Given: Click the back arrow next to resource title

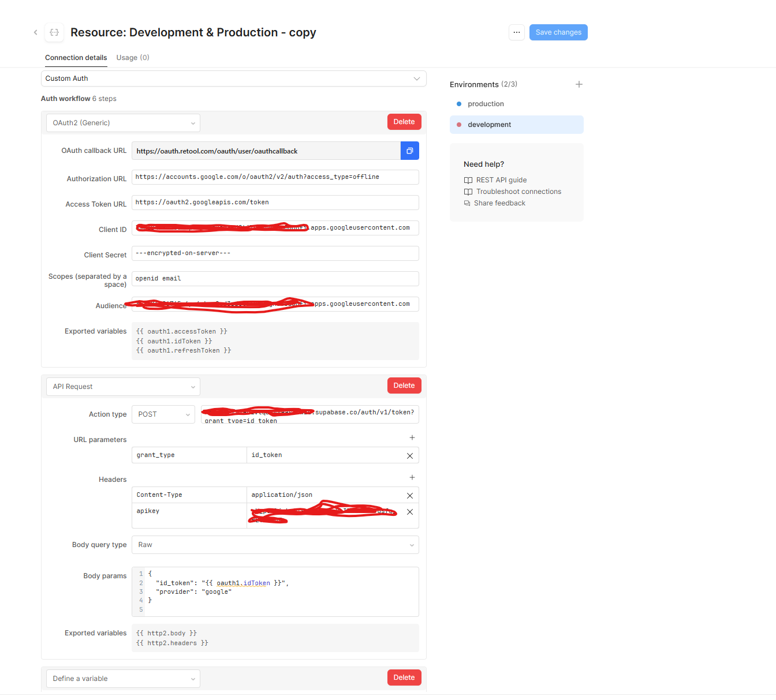Looking at the screenshot, I should click(36, 32).
